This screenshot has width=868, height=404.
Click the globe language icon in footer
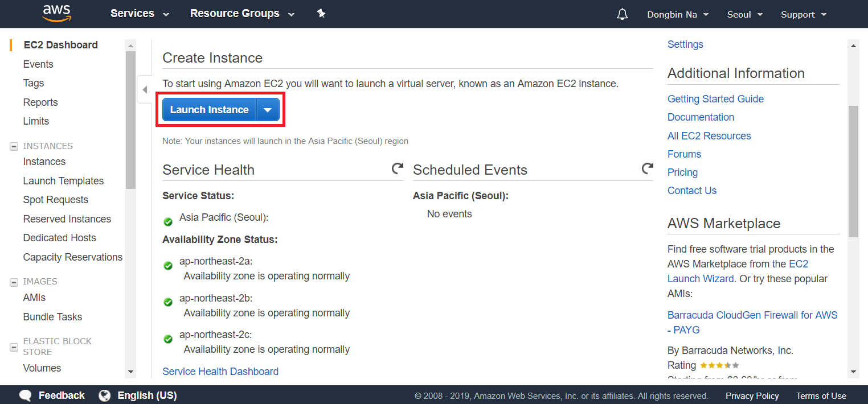click(104, 395)
